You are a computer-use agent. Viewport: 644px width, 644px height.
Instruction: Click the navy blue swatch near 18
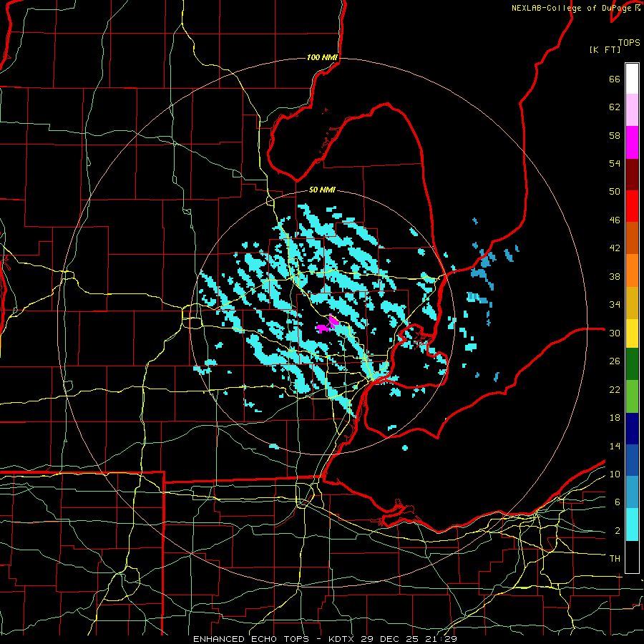(632, 429)
